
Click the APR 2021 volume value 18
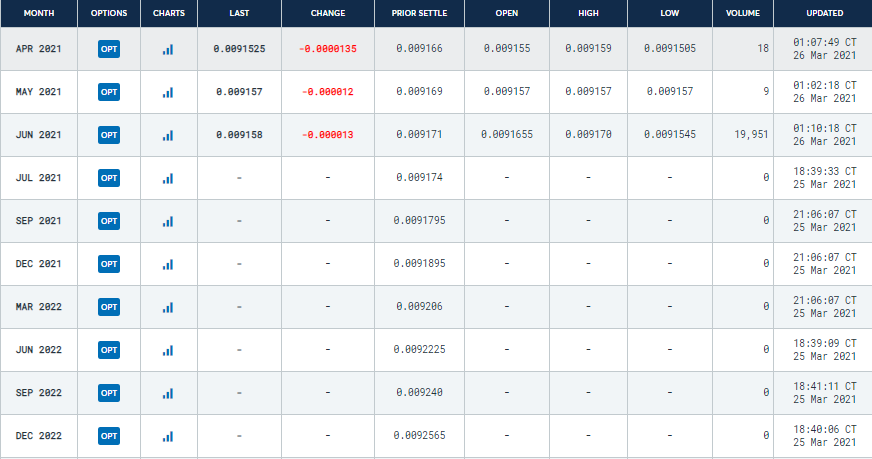pos(763,48)
